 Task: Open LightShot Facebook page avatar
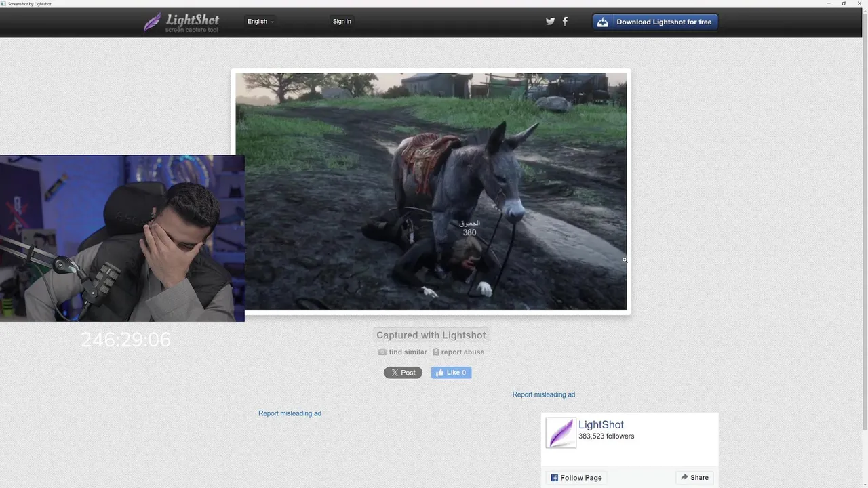click(x=561, y=432)
